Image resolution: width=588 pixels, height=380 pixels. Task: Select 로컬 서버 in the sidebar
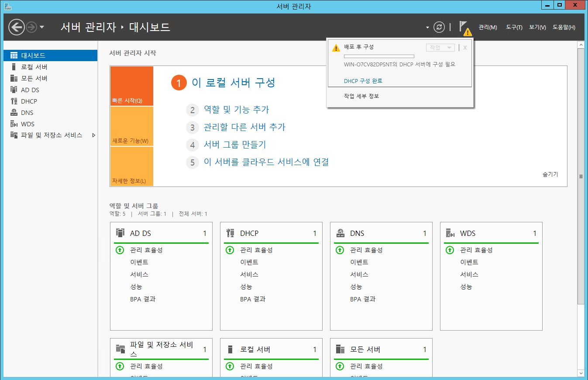[x=34, y=67]
